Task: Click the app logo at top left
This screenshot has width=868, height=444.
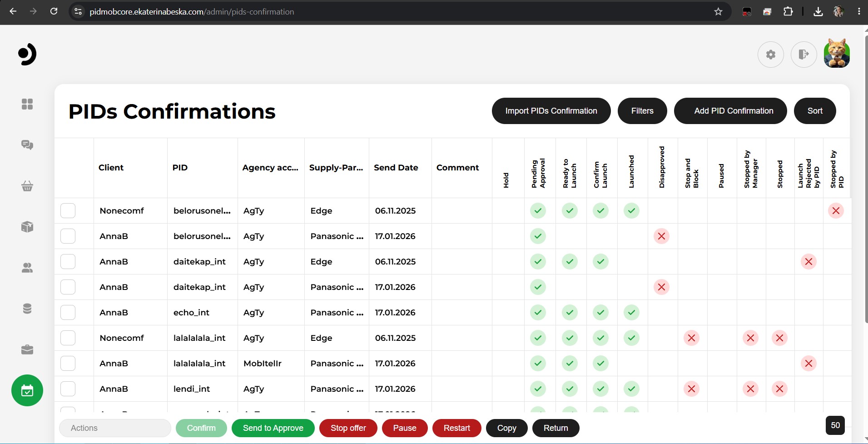Action: (x=27, y=55)
